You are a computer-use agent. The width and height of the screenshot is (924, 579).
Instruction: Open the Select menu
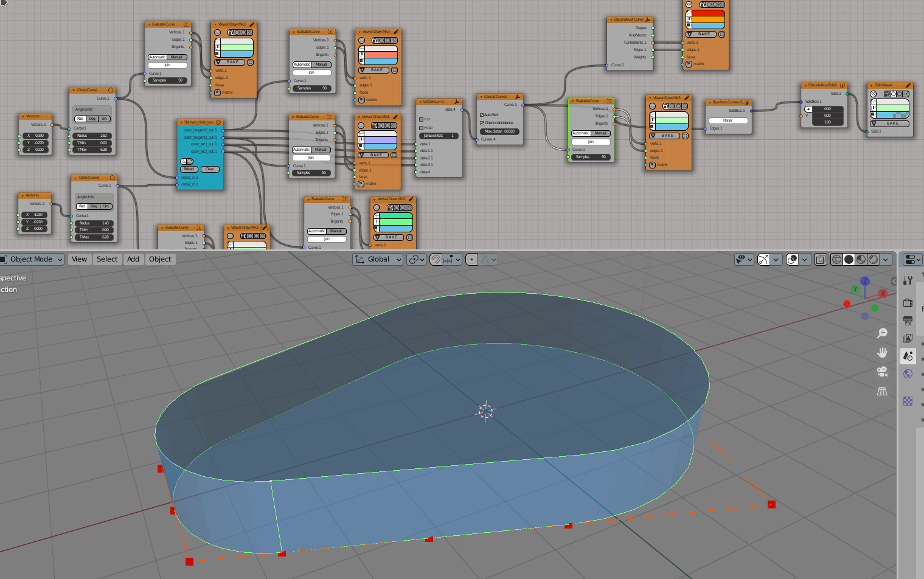(107, 259)
